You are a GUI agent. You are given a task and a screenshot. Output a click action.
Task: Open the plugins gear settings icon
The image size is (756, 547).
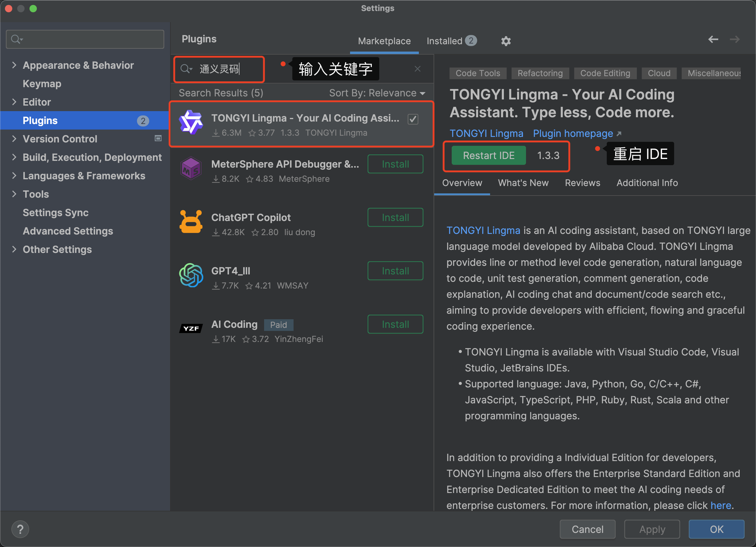[x=506, y=41]
